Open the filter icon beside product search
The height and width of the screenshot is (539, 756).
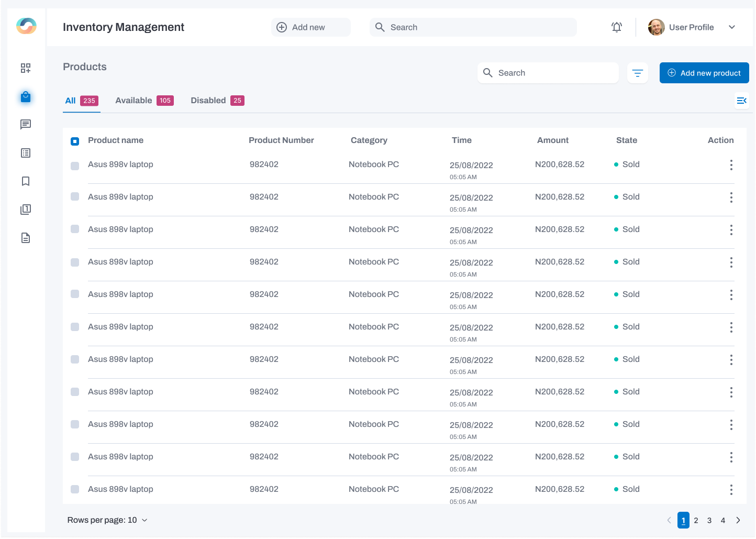tap(637, 73)
